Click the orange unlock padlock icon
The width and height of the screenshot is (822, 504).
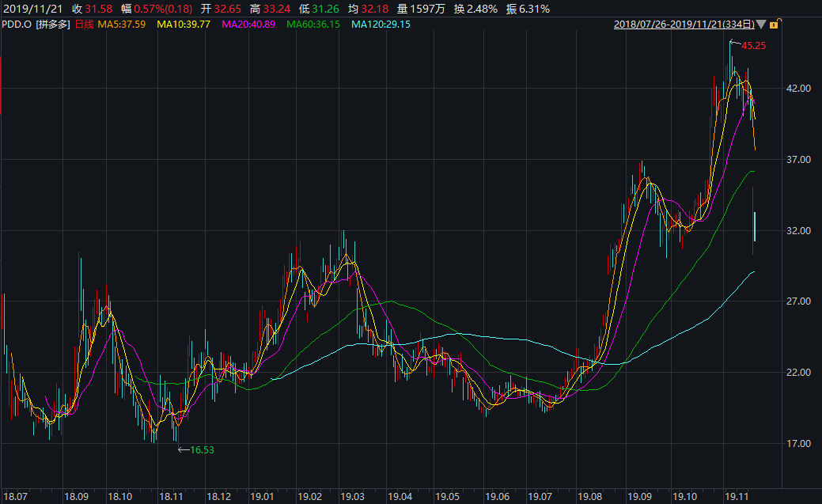coord(773,25)
